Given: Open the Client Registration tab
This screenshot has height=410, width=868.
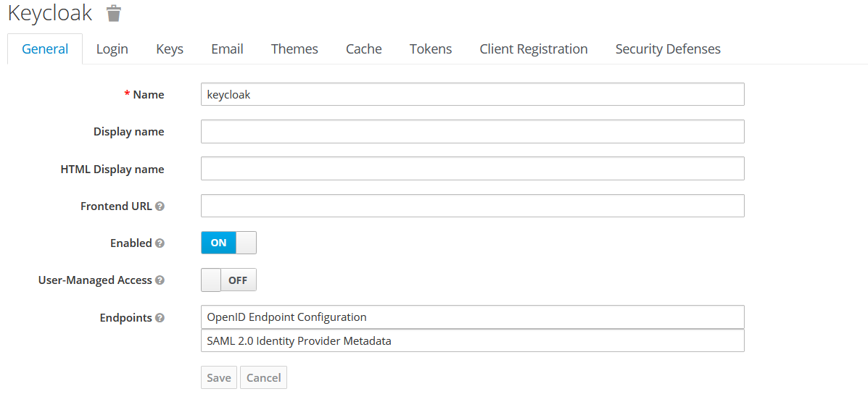Looking at the screenshot, I should point(534,49).
